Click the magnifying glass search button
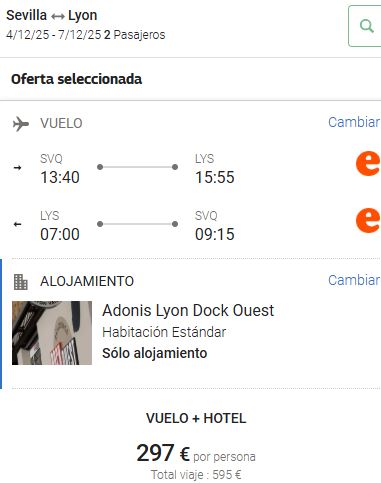 (365, 26)
